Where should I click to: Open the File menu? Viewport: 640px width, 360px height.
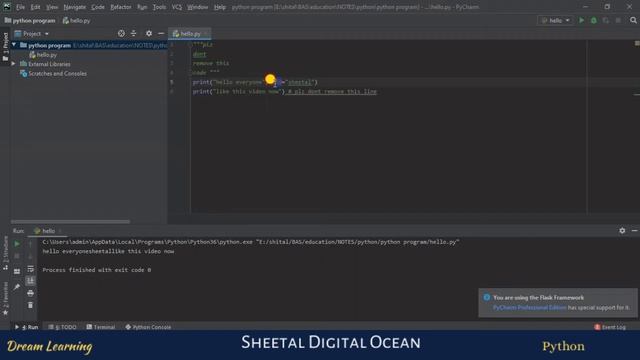20,7
